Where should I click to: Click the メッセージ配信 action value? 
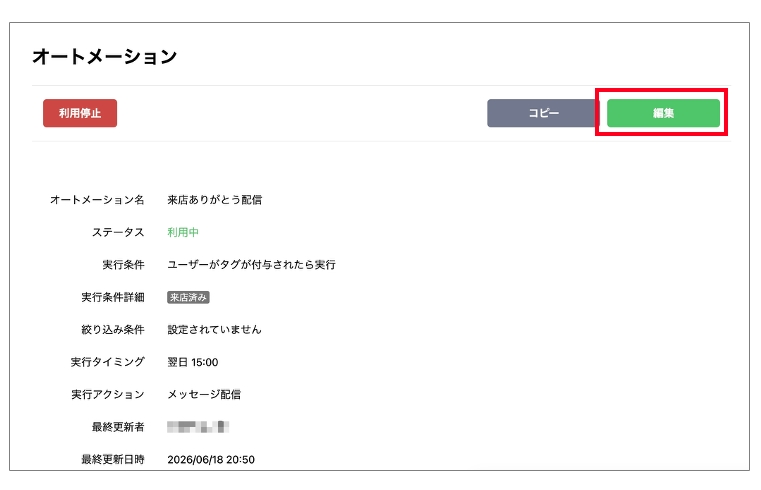point(204,395)
